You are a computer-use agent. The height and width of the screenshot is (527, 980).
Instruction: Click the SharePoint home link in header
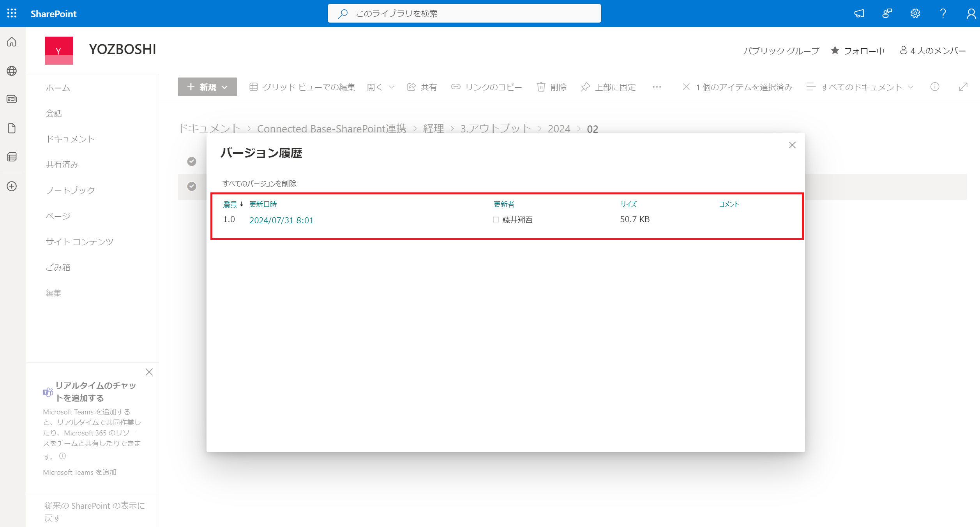(54, 14)
